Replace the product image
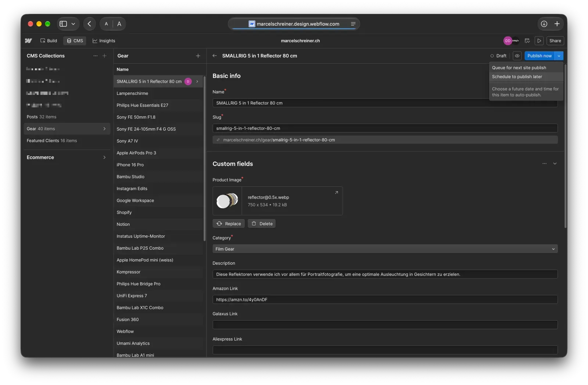 pos(229,224)
